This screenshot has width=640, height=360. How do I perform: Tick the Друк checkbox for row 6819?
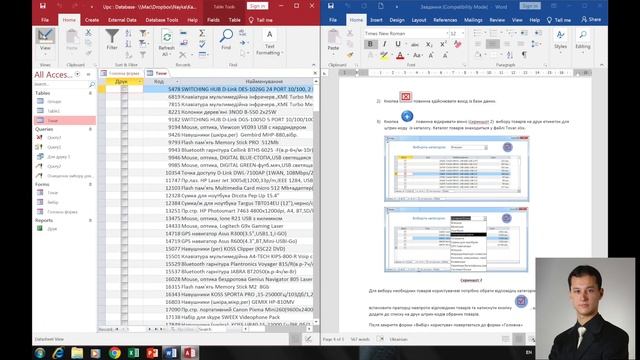point(124,97)
